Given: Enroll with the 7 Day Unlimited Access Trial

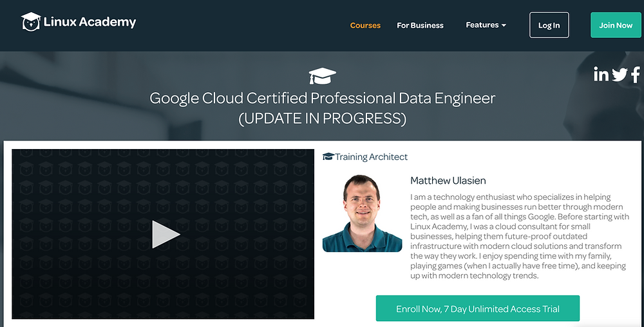Looking at the screenshot, I should click(x=477, y=308).
